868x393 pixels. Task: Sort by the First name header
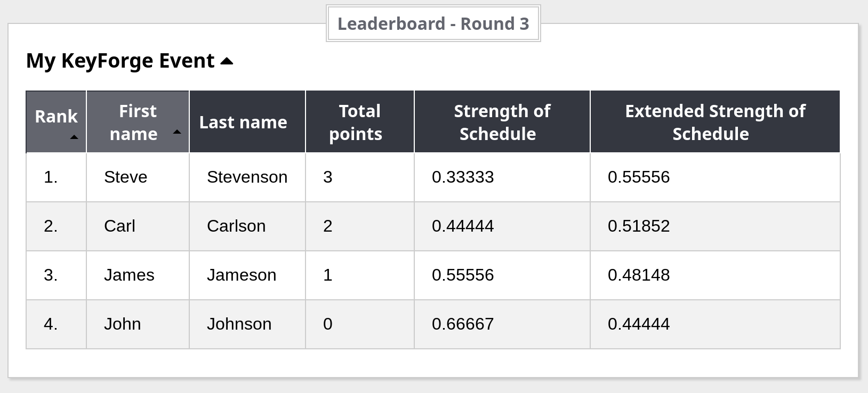[x=134, y=122]
